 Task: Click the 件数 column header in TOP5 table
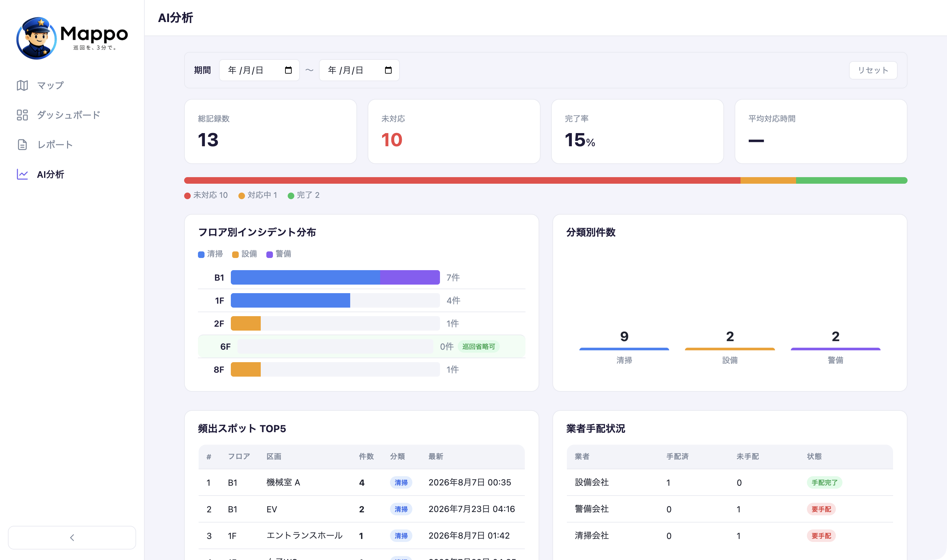[366, 456]
